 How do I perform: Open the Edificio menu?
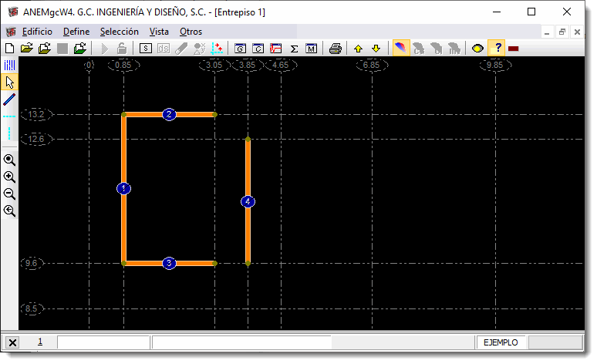coord(37,32)
